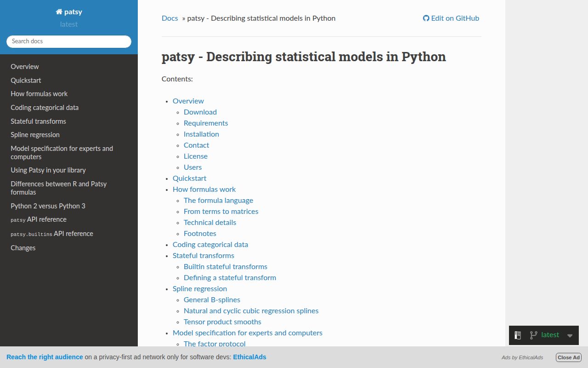Select Coding categorical data in sidebar
The image size is (588, 368).
(x=69, y=108)
